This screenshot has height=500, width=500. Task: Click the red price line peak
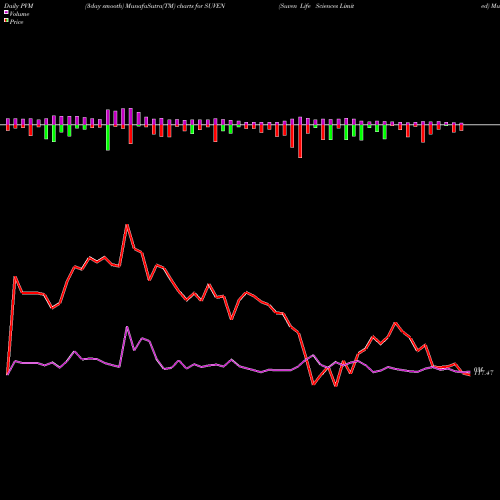tap(127, 225)
